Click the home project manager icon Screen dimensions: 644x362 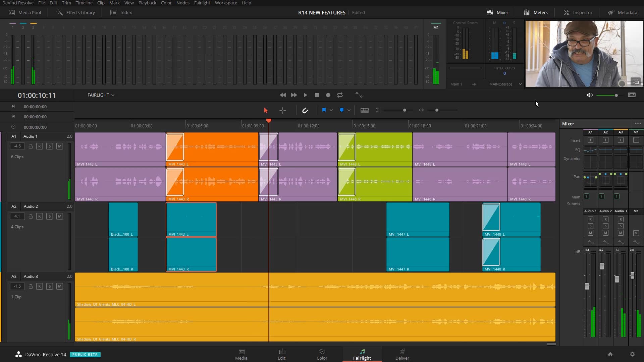(x=610, y=354)
